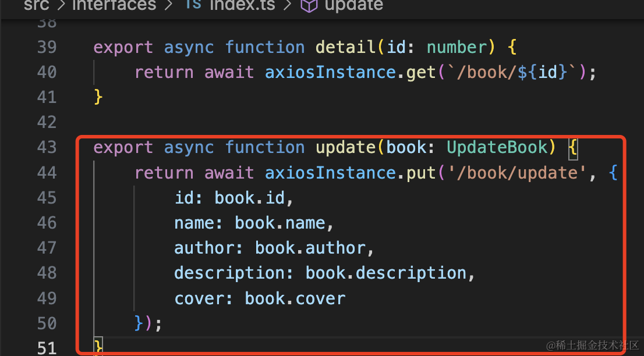
Task: Click the 'number' type annotation on line 39
Action: coord(457,47)
